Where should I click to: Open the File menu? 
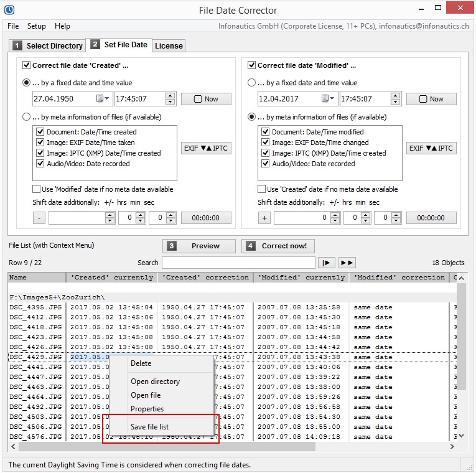tap(13, 26)
